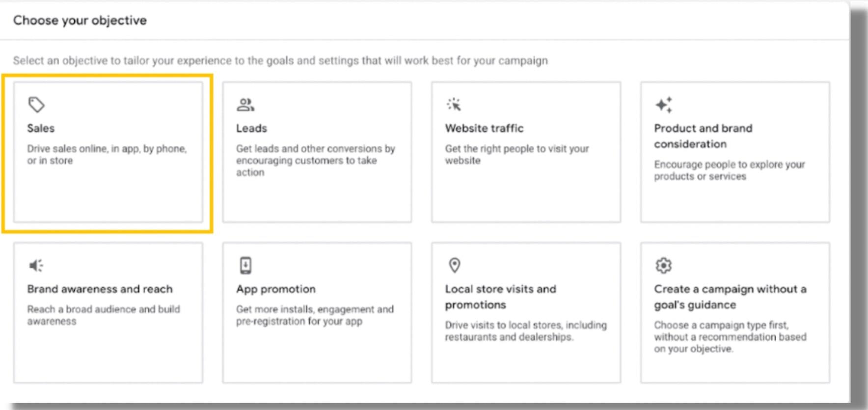Click the price tag icon on Sales card
The width and height of the screenshot is (868, 410).
35,104
